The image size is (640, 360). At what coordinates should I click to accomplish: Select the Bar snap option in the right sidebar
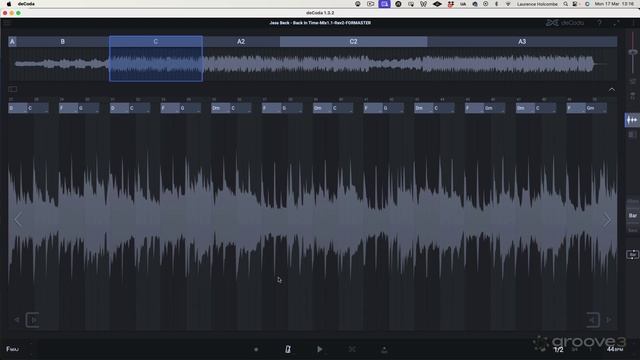[633, 216]
